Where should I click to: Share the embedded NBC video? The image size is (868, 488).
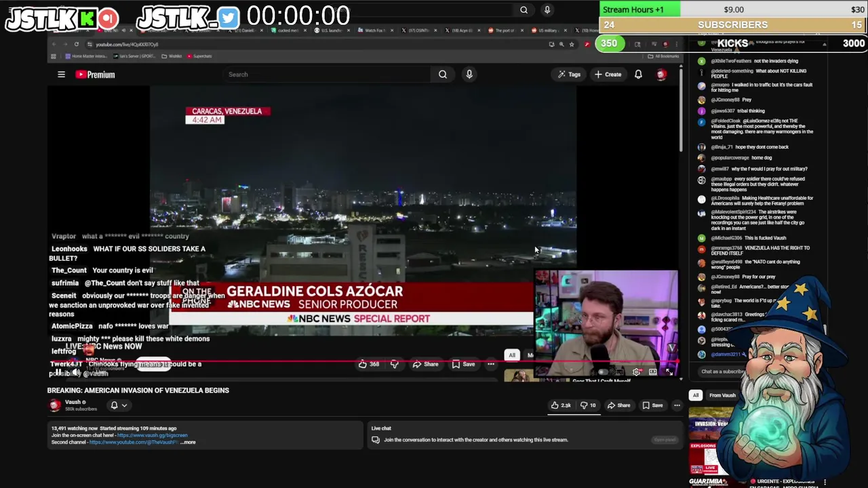(x=426, y=364)
